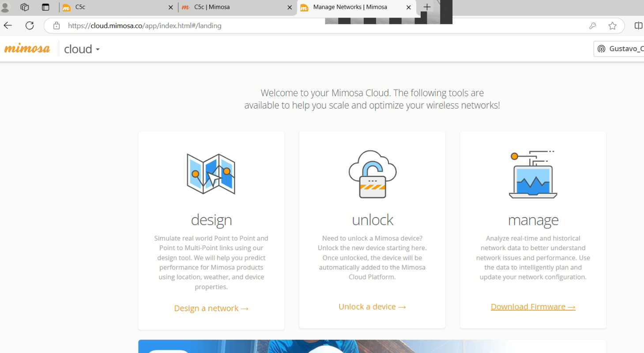Close the Manage Networks | Mimosa tab

[x=409, y=8]
